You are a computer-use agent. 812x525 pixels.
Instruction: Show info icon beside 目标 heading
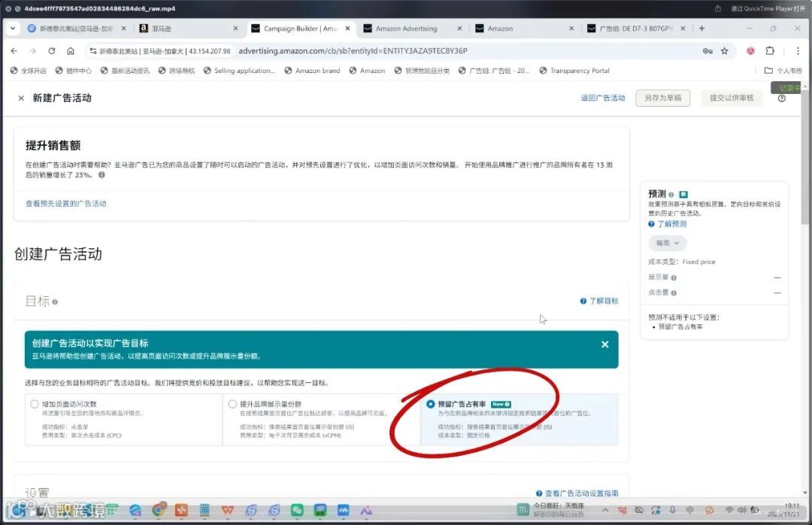pos(55,302)
